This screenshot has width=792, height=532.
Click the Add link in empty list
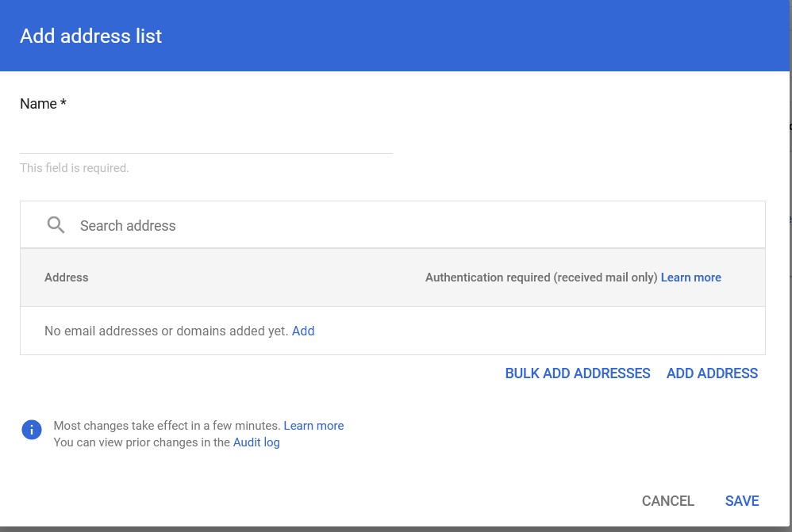pos(303,331)
